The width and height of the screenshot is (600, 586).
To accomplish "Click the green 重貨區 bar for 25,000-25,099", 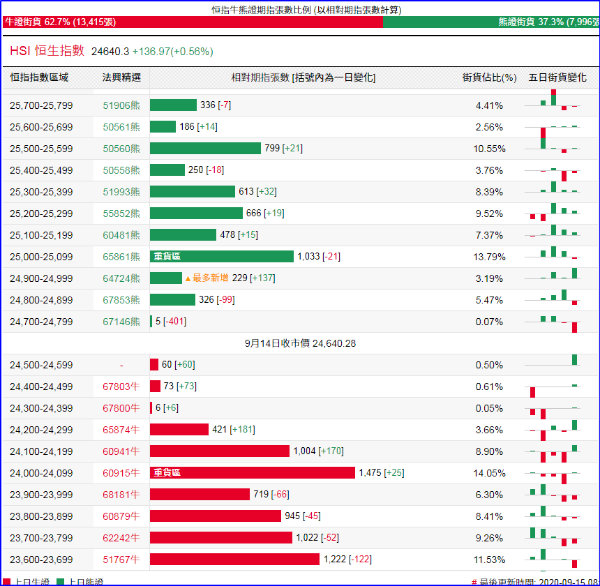I will click(222, 256).
